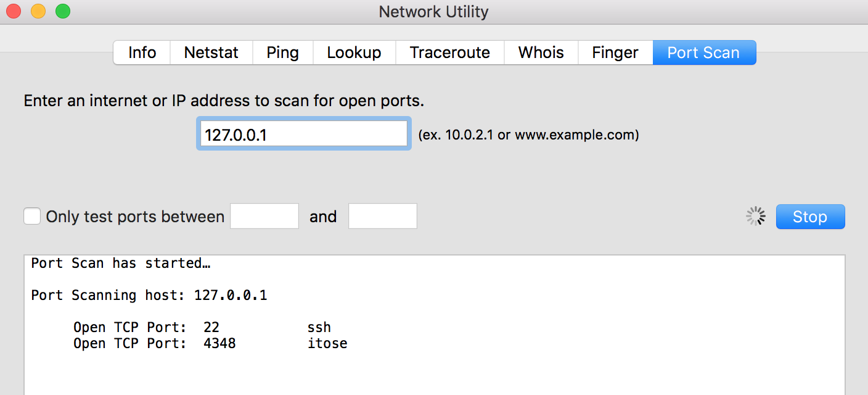The height and width of the screenshot is (395, 868).
Task: Go to the Lookup tab
Action: tap(354, 52)
